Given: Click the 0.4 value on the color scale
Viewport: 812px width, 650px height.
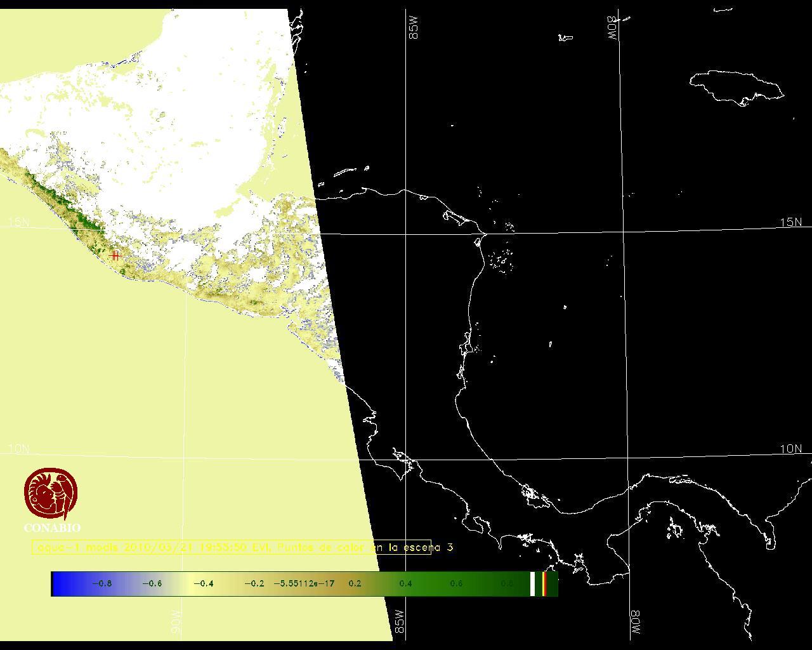Looking at the screenshot, I should tap(405, 583).
